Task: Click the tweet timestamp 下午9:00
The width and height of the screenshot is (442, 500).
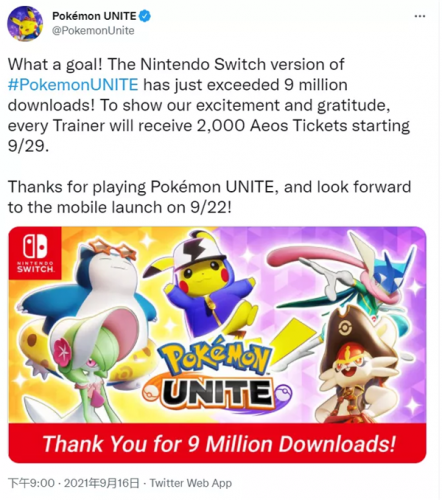Action: tap(31, 483)
